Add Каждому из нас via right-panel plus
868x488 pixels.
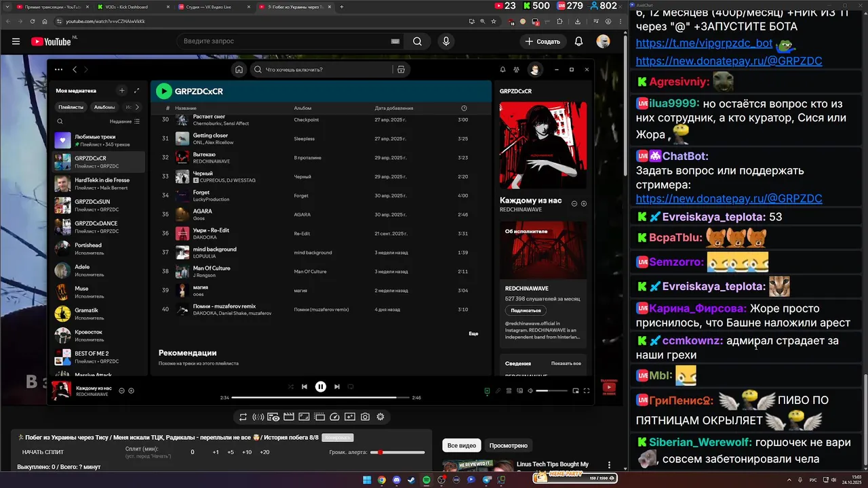pos(584,203)
